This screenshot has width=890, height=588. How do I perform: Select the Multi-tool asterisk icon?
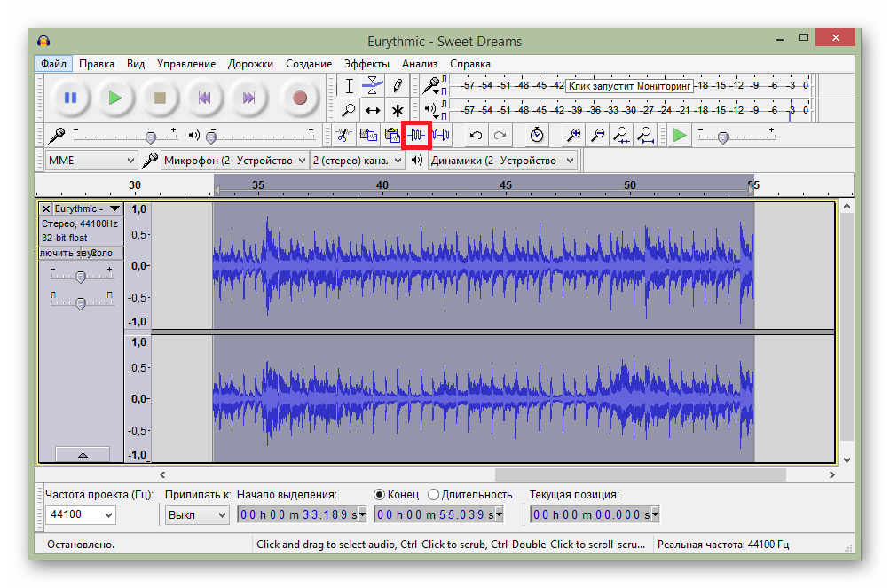pos(398,111)
